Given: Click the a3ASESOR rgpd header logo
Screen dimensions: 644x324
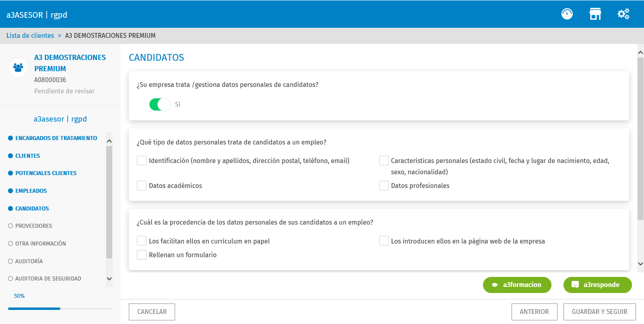Looking at the screenshot, I should pyautogui.click(x=37, y=15).
